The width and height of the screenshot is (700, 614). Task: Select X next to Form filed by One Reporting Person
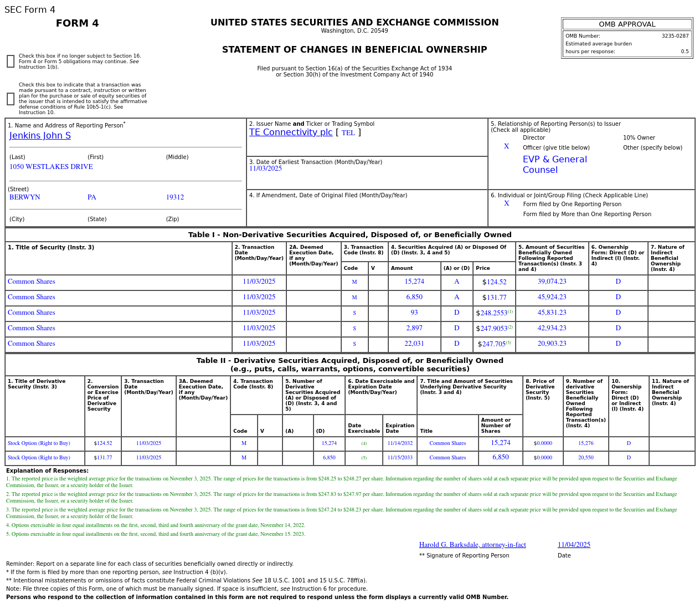(506, 204)
